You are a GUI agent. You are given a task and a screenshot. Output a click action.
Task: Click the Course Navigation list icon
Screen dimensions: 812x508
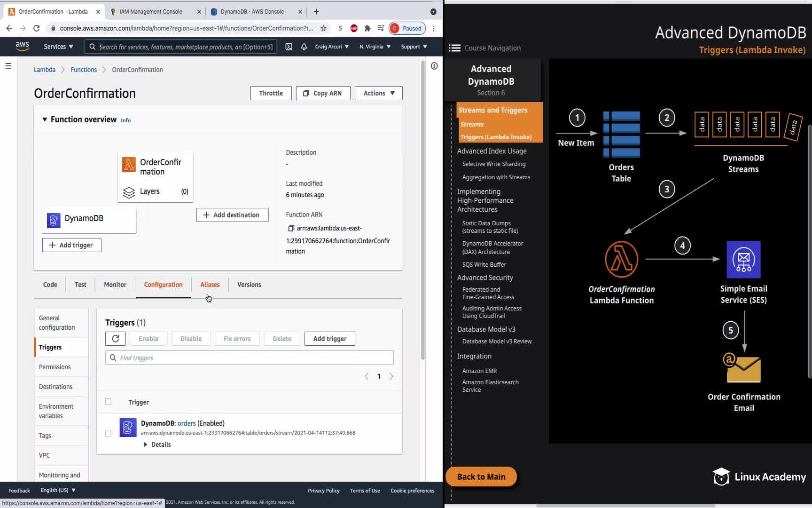click(454, 48)
